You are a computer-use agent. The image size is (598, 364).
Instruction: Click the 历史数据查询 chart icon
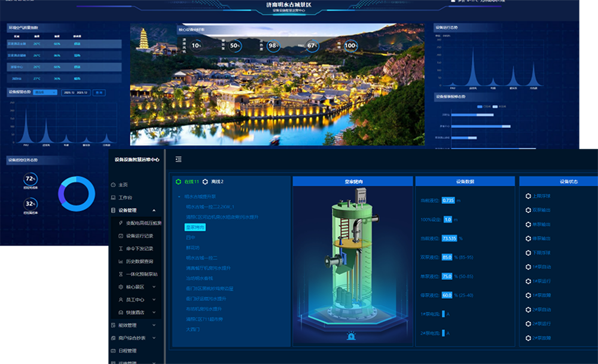point(120,261)
